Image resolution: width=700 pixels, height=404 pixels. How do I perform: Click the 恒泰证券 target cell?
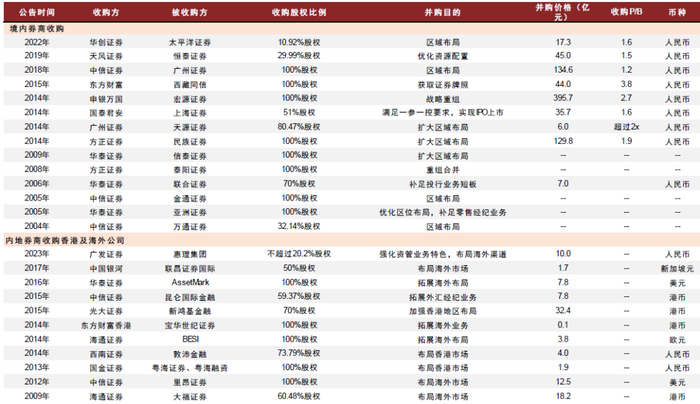pyautogui.click(x=190, y=56)
